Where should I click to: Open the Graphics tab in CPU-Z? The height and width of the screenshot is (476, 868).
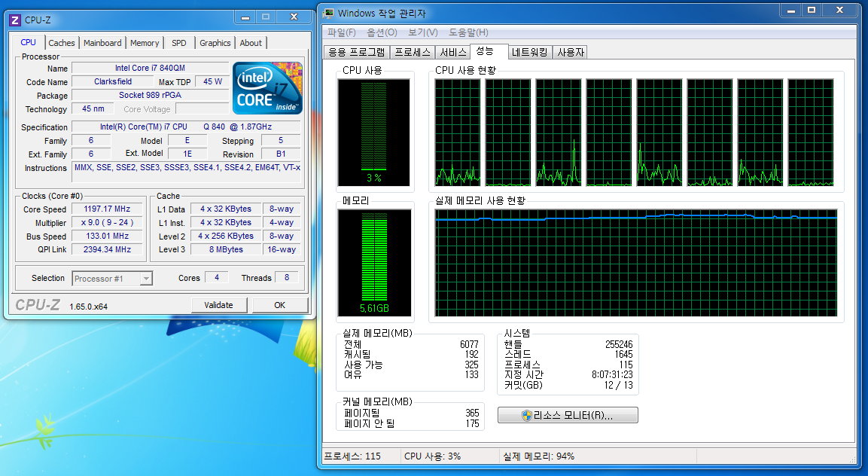[x=215, y=43]
